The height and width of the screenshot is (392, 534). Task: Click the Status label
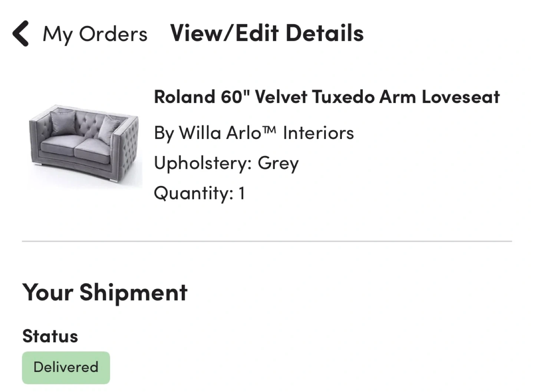50,336
